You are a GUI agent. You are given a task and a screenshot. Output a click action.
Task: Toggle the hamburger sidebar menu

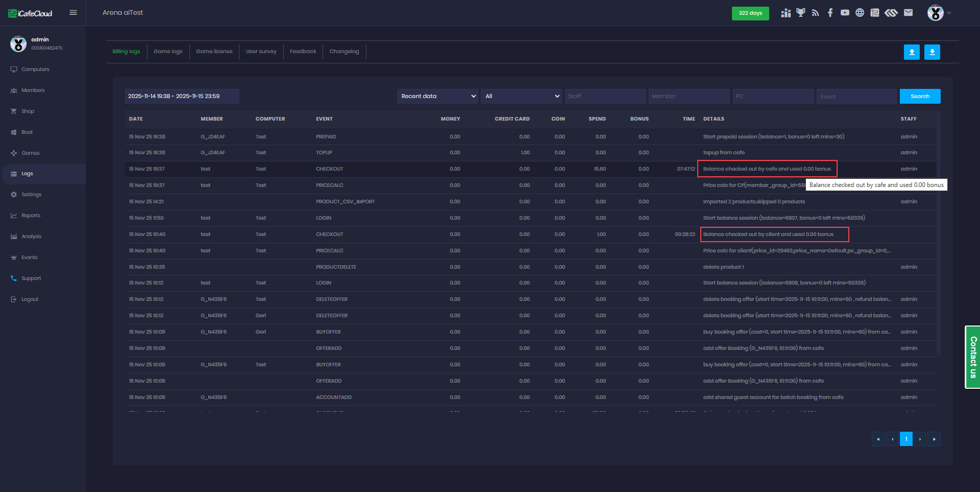click(x=73, y=13)
